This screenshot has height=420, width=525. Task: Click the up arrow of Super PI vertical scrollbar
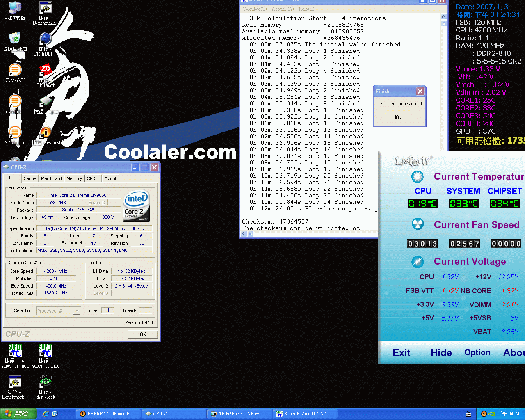pos(443,17)
